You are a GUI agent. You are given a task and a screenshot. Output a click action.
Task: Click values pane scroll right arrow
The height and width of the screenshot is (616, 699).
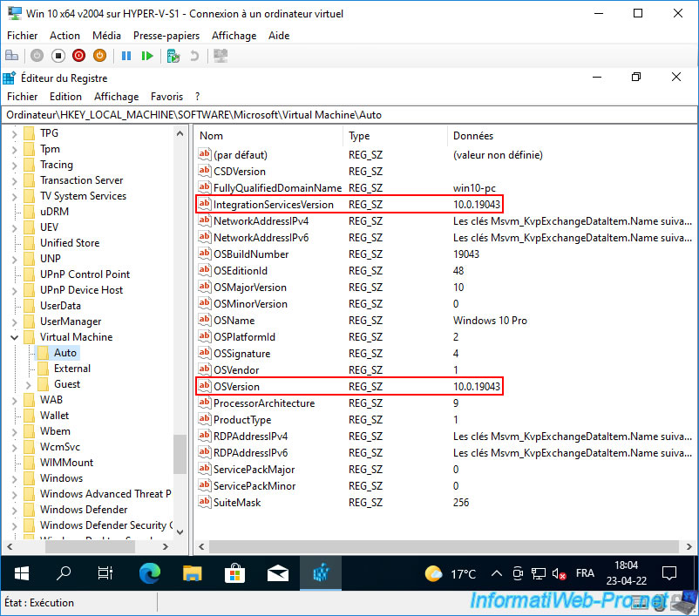[x=689, y=546]
